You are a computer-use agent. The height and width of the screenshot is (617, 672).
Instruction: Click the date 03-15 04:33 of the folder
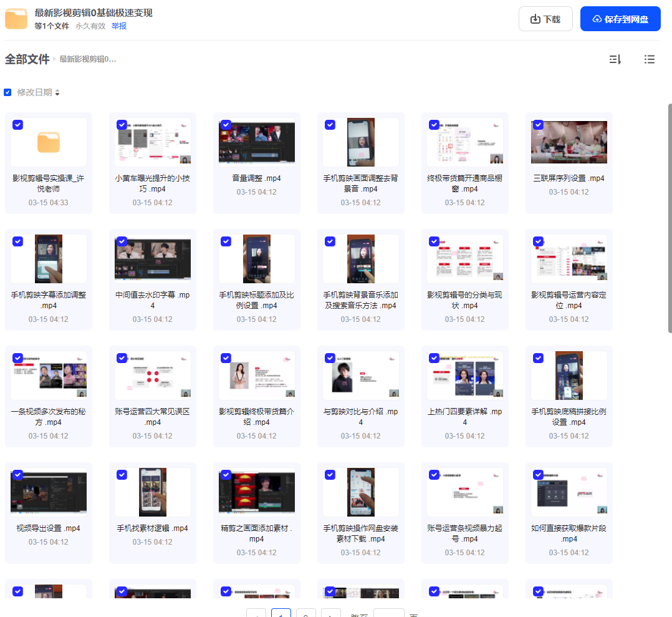tap(49, 203)
